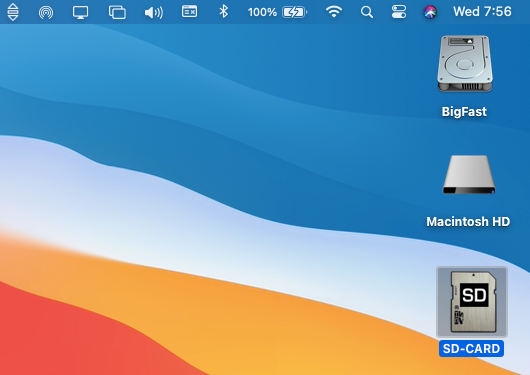Click the up-down arrows menu bar icon
Screen dimensions: 530x375
[x=13, y=12]
